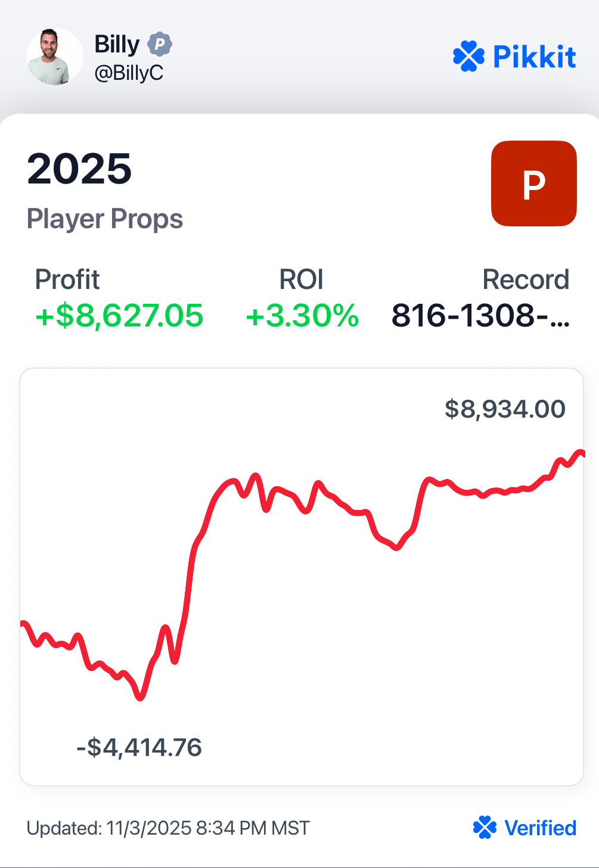Click the Profit label
599x868 pixels.
(67, 279)
